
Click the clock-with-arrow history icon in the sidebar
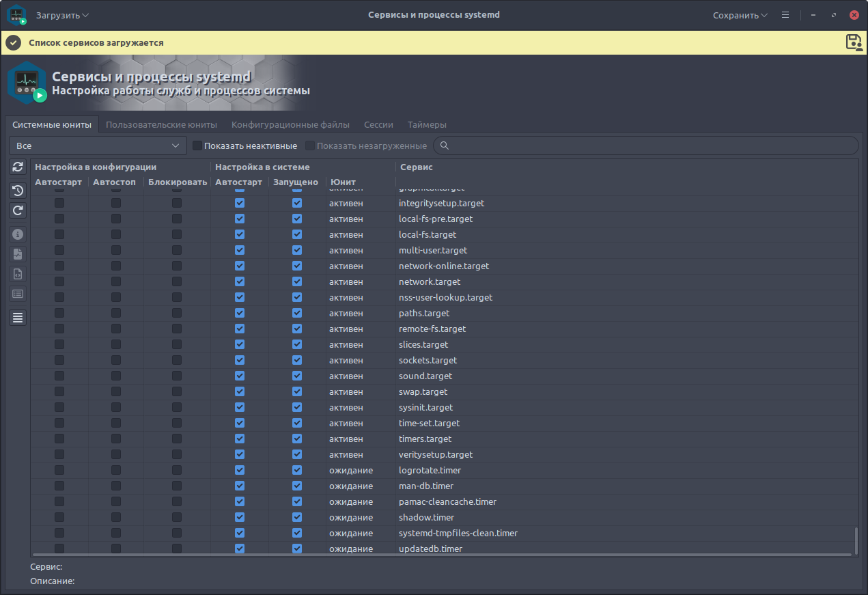(18, 191)
